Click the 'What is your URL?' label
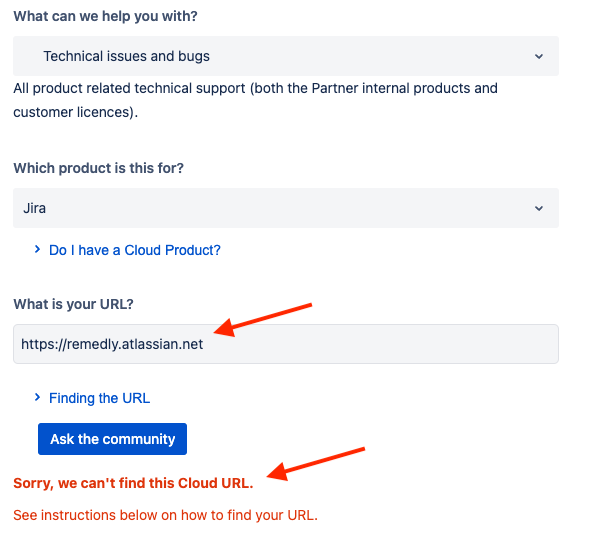590x547 pixels. 73,304
